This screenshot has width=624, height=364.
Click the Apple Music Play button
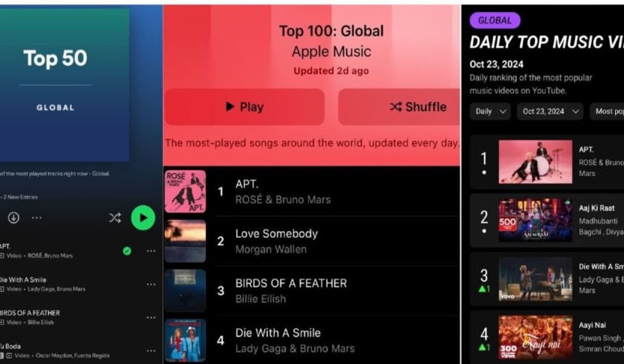point(244,107)
